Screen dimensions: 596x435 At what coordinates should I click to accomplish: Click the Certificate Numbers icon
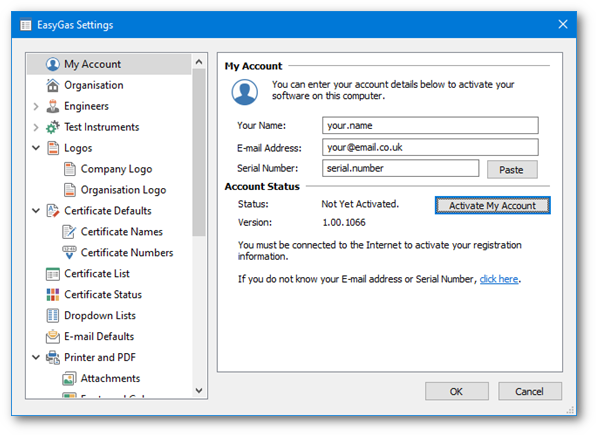pyautogui.click(x=69, y=252)
